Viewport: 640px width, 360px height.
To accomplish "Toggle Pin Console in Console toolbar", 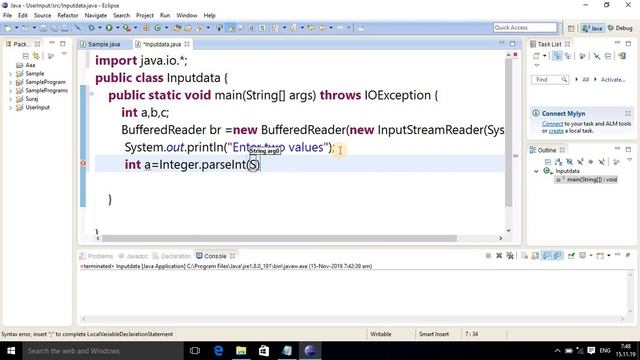I will (571, 256).
